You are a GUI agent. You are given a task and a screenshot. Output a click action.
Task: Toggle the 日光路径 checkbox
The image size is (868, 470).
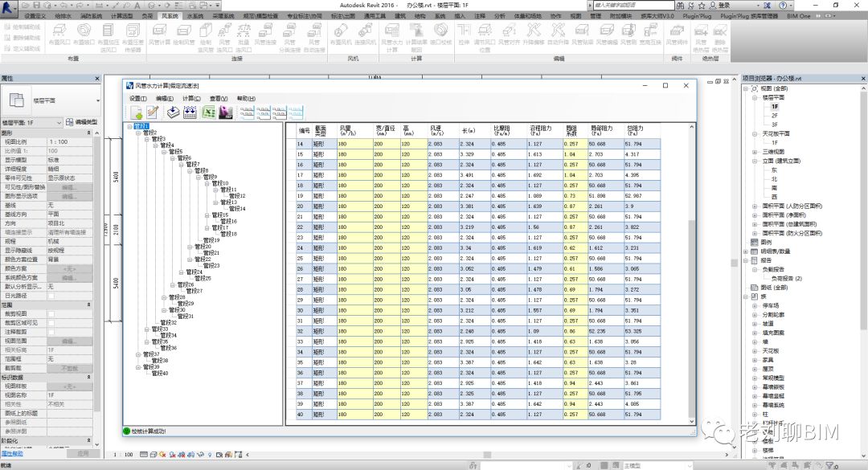[51, 296]
